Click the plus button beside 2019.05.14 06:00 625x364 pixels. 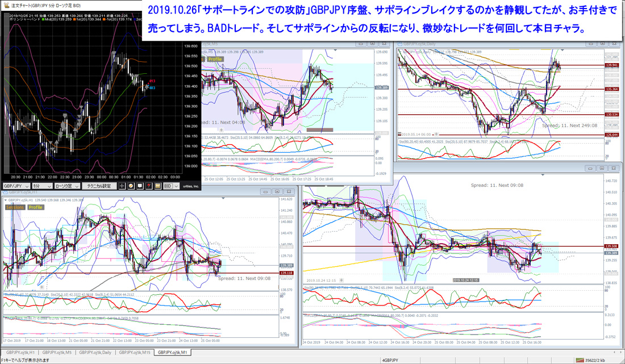click(x=436, y=134)
